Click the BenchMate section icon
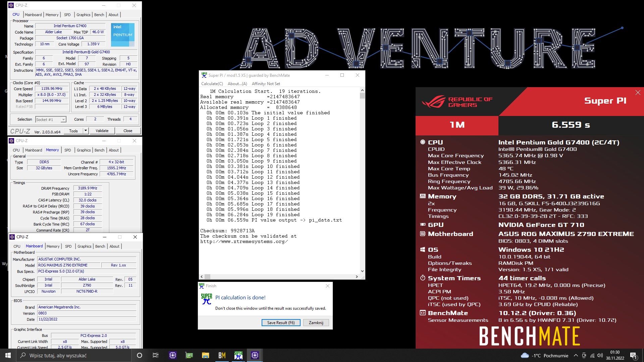Screen dimensions: 644x362 [423, 313]
